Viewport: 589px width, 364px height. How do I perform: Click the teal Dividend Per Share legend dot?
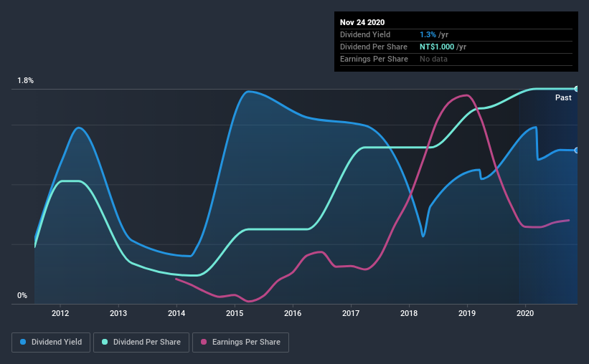(105, 342)
